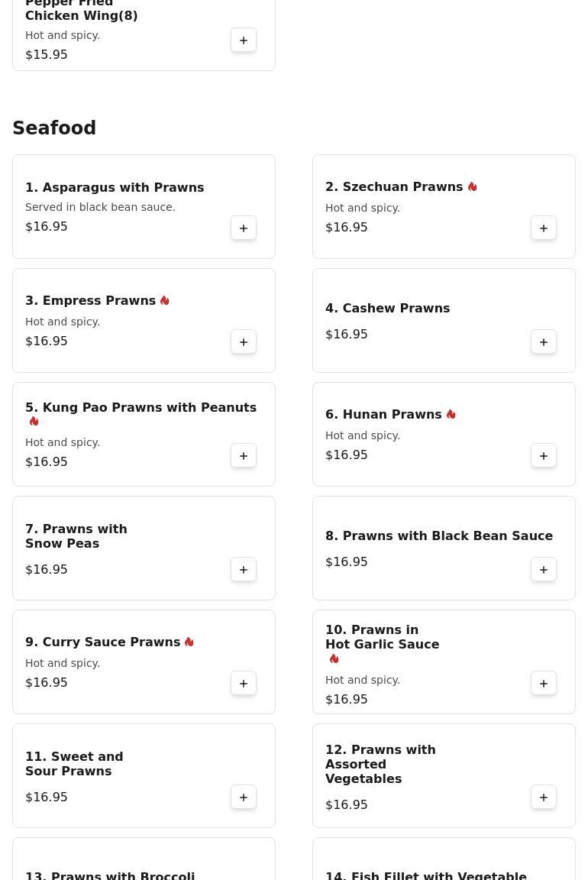Add Kung Pao Prawns with Peanuts

(244, 456)
